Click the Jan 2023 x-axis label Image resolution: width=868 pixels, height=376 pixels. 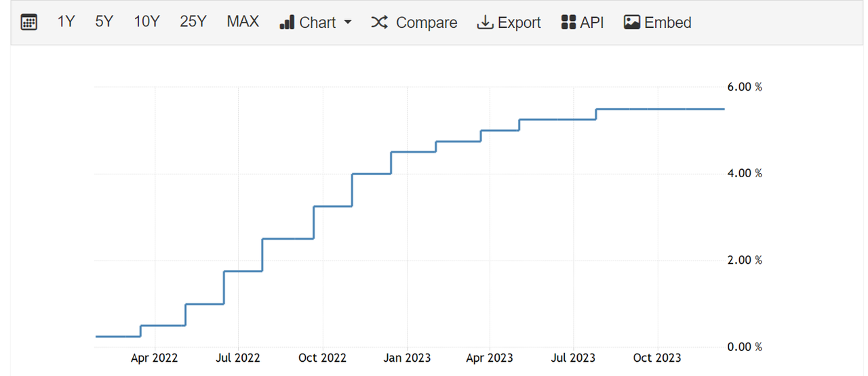coord(407,358)
